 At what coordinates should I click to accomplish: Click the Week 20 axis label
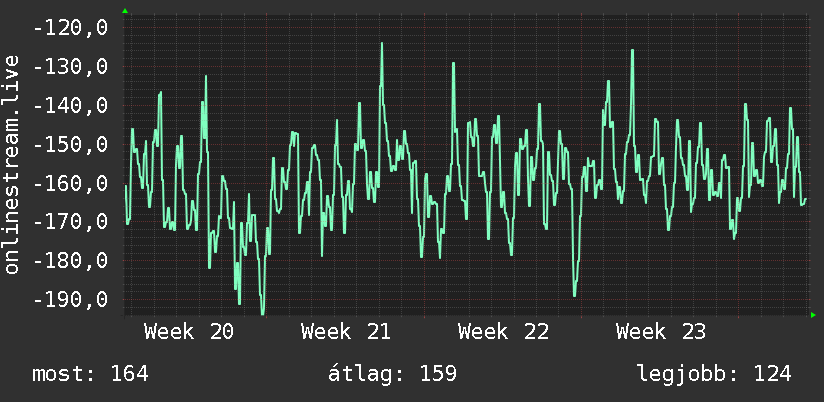click(189, 332)
